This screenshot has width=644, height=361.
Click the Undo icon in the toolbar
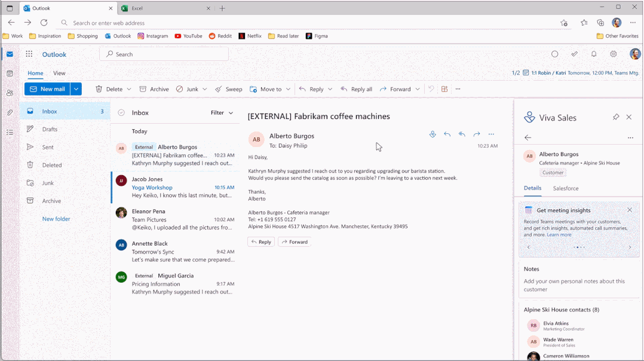pos(431,88)
